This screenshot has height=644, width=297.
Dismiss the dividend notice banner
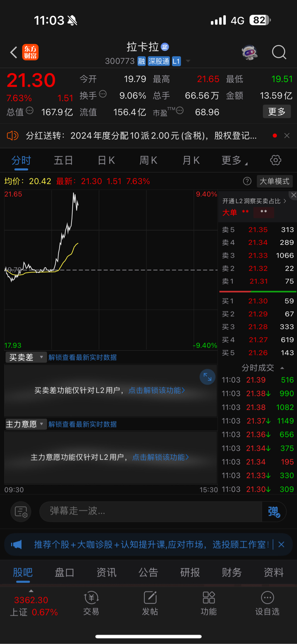pos(287,136)
